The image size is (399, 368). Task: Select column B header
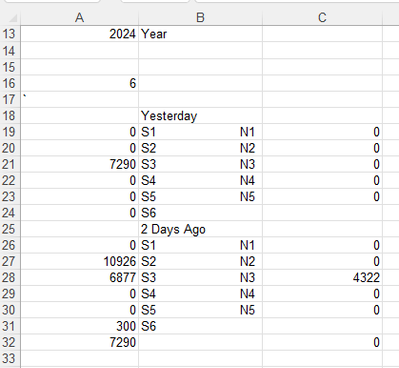pyautogui.click(x=200, y=18)
